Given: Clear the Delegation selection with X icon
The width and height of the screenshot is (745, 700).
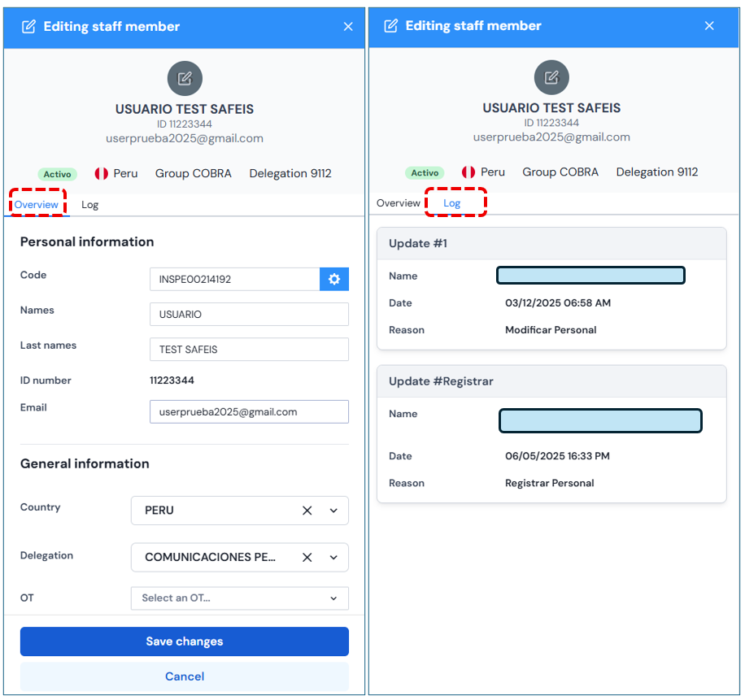Looking at the screenshot, I should [x=307, y=558].
